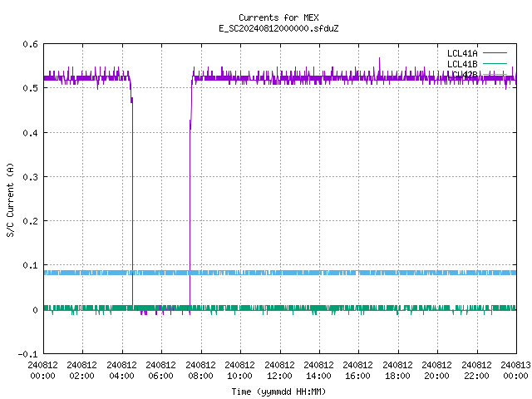
Task: Select the filename E_SC20240812000000.sfduZ subtitle
Action: pos(278,28)
